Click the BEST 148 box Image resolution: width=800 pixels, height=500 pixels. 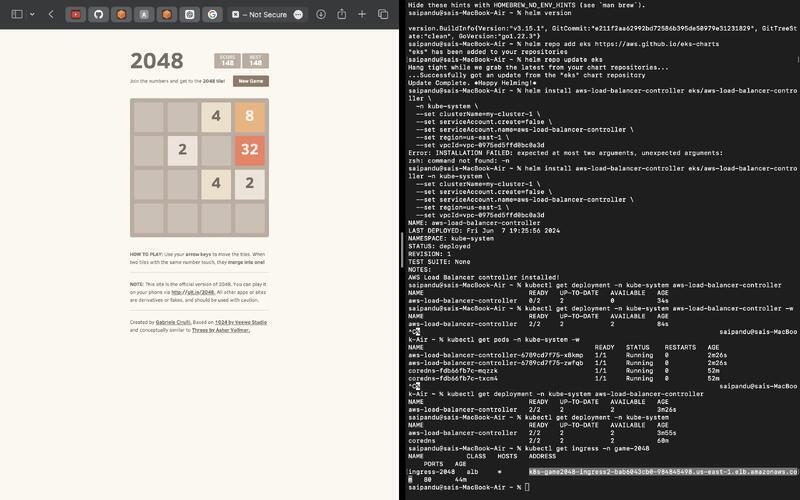pyautogui.click(x=256, y=61)
